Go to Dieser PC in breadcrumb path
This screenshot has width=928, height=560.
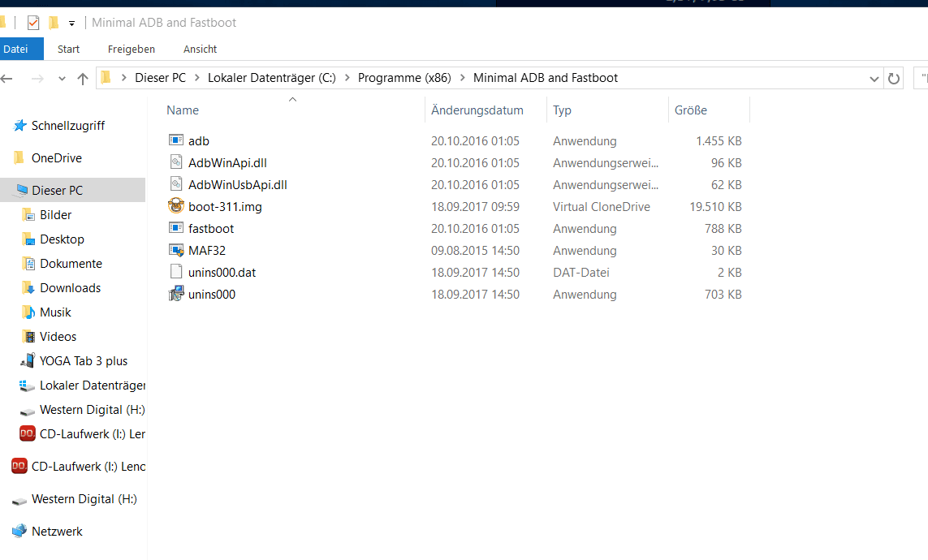click(161, 77)
